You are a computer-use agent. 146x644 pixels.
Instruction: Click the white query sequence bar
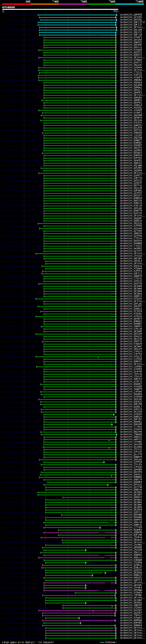click(x=60, y=10)
